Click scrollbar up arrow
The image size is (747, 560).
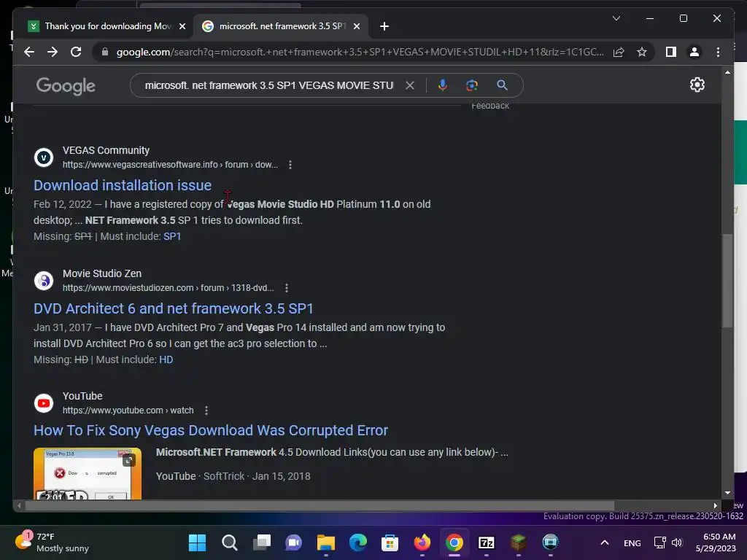point(727,72)
